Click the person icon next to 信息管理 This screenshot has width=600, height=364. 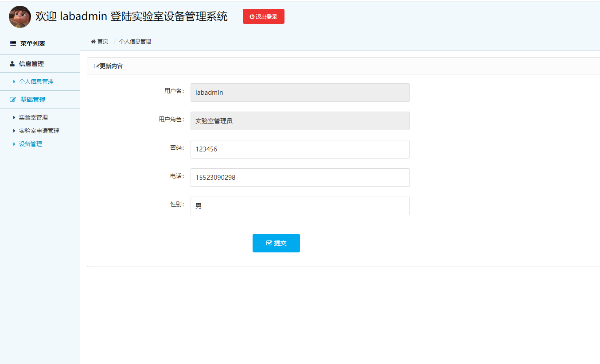pos(11,63)
